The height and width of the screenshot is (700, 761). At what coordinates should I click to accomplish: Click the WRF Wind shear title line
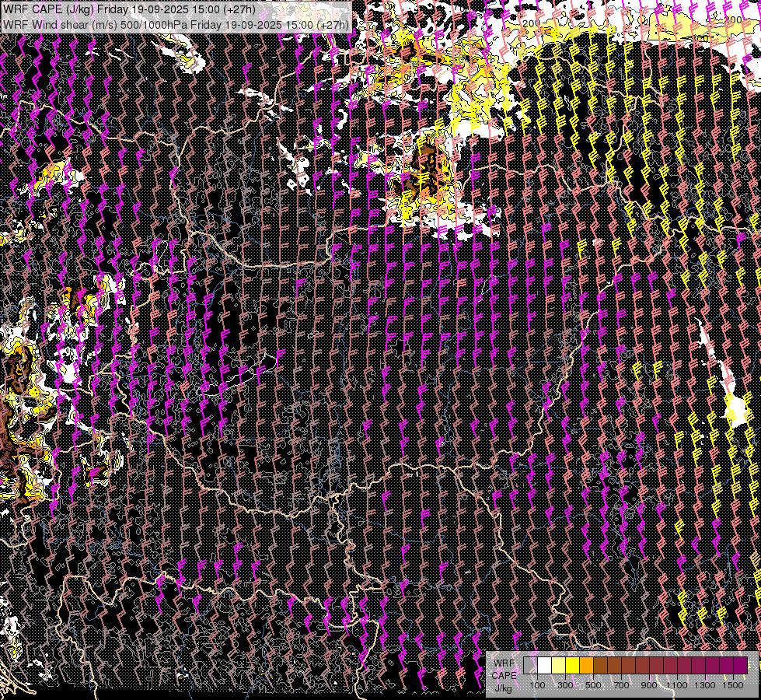pos(176,24)
